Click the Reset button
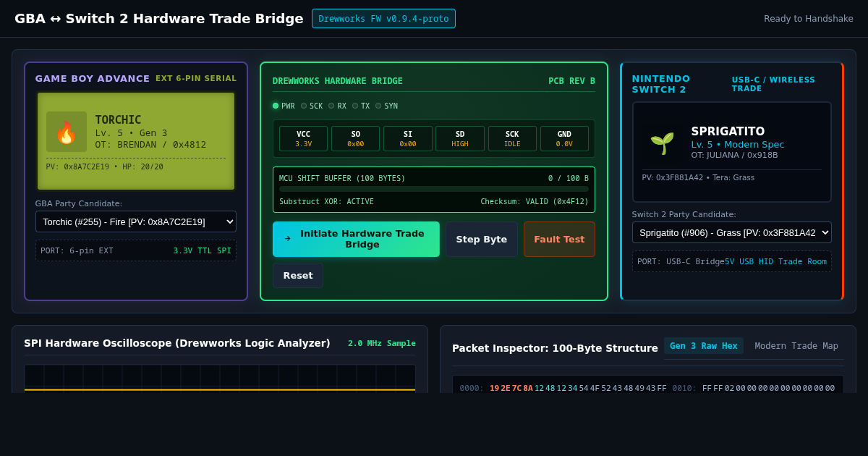The height and width of the screenshot is (456, 868). point(298,275)
